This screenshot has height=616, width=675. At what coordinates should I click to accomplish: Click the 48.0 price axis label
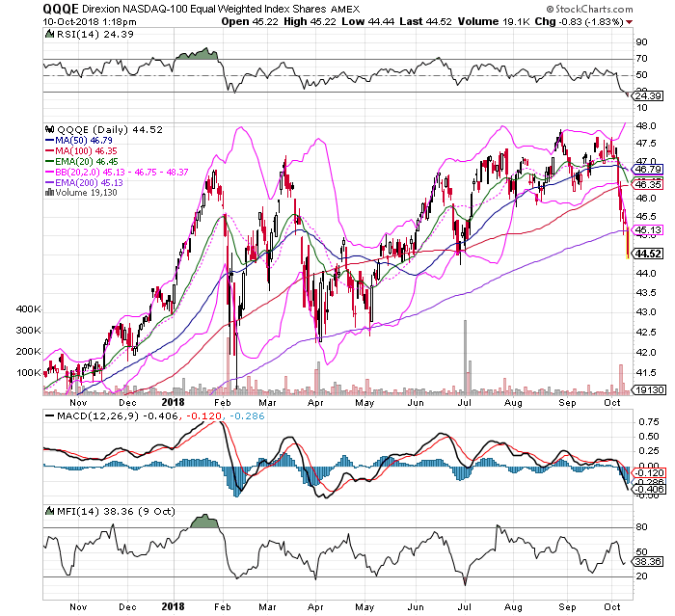point(647,126)
